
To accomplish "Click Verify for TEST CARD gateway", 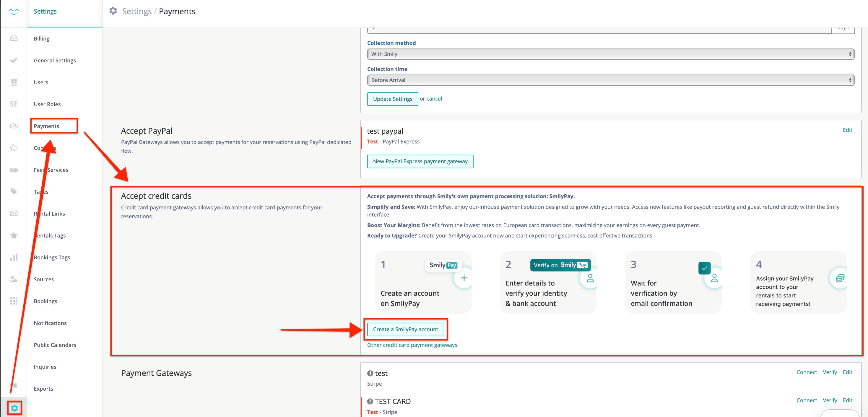I will coord(830,400).
